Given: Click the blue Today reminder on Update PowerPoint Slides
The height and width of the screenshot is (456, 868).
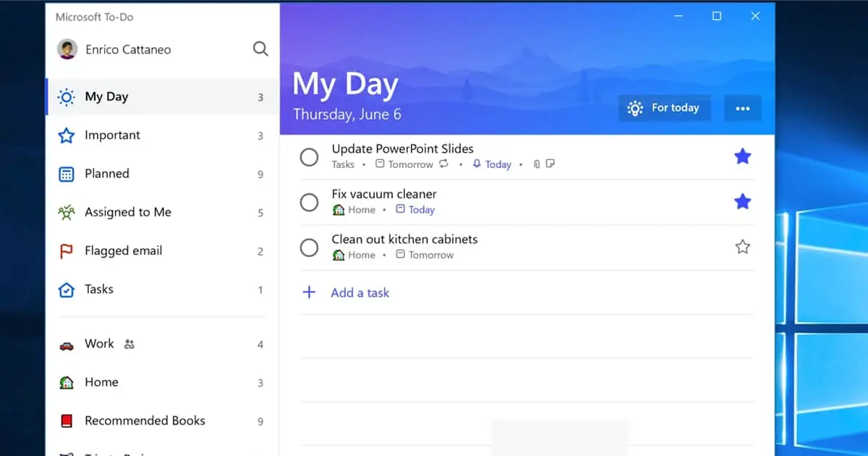Looking at the screenshot, I should 492,164.
